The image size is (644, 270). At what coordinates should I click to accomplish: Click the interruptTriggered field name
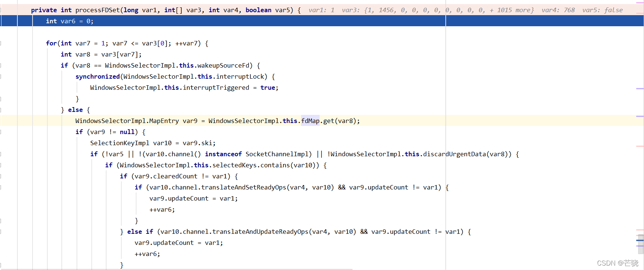point(216,88)
